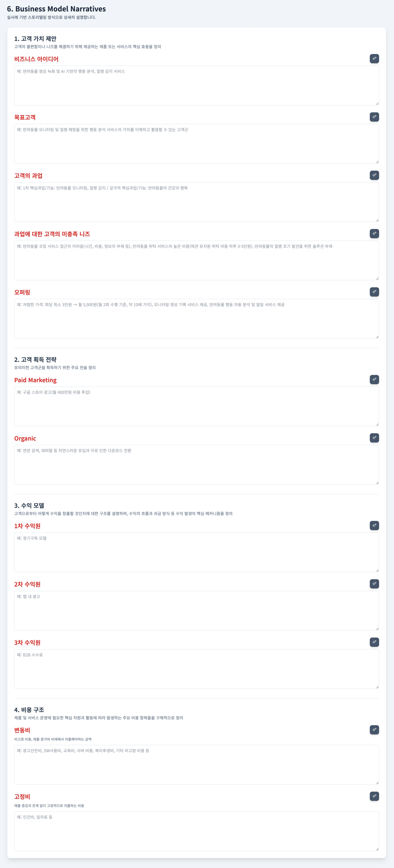Click into the 1차 수익원 text field
This screenshot has height=868, width=394.
pos(197,552)
